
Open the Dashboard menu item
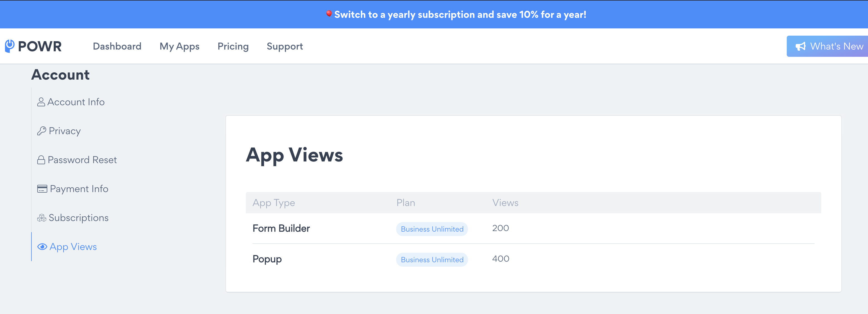[x=117, y=46]
